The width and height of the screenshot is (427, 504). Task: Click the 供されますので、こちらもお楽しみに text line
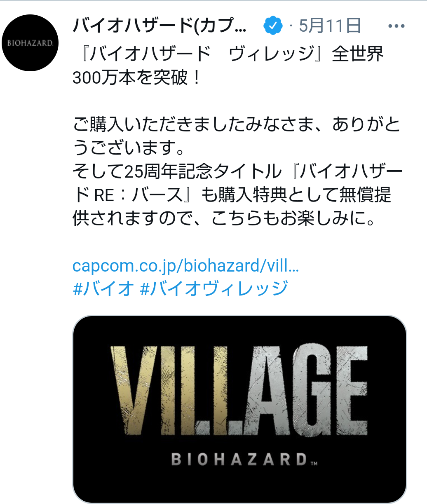(224, 218)
